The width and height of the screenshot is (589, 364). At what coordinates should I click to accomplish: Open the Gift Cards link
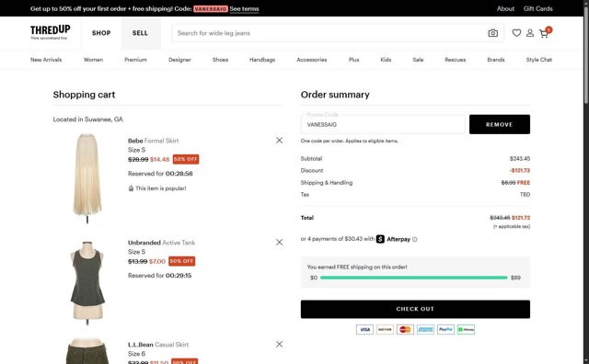point(537,8)
